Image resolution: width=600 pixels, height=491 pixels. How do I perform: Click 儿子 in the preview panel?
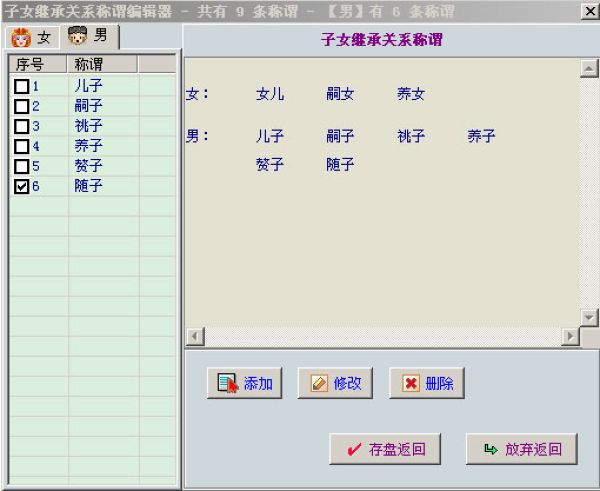[270, 136]
